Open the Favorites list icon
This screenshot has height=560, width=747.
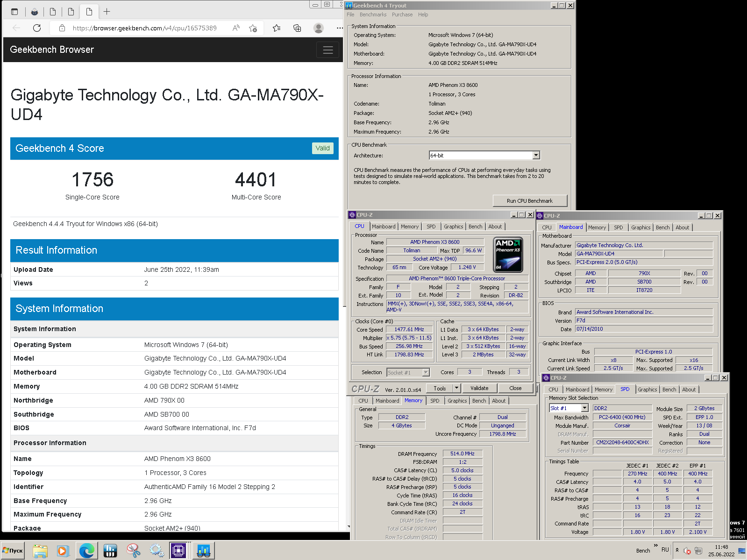tap(277, 28)
